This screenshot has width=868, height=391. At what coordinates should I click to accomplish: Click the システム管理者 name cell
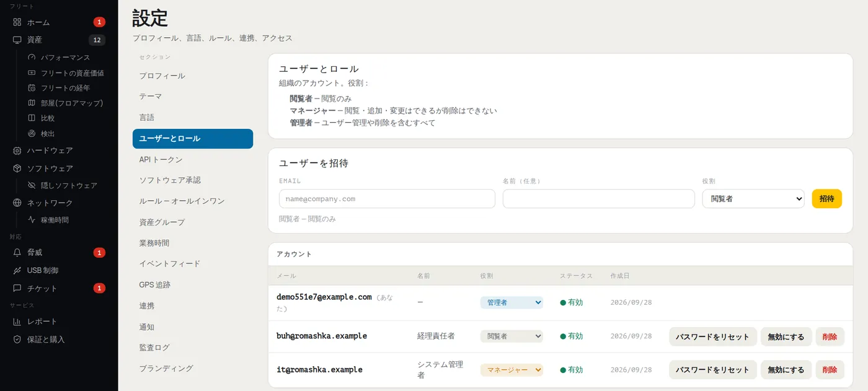pyautogui.click(x=440, y=370)
